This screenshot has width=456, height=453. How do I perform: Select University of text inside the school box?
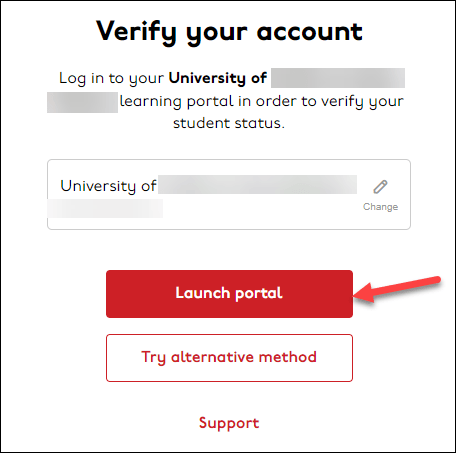click(108, 186)
